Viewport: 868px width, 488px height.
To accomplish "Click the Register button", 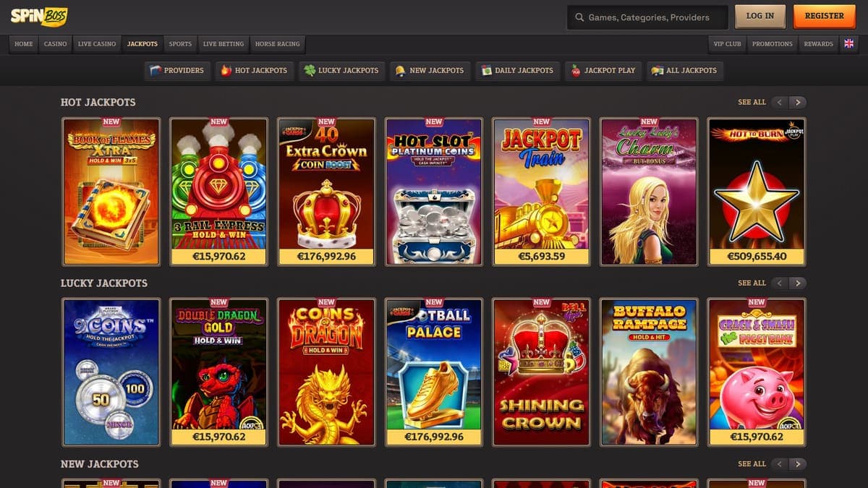I will (825, 16).
